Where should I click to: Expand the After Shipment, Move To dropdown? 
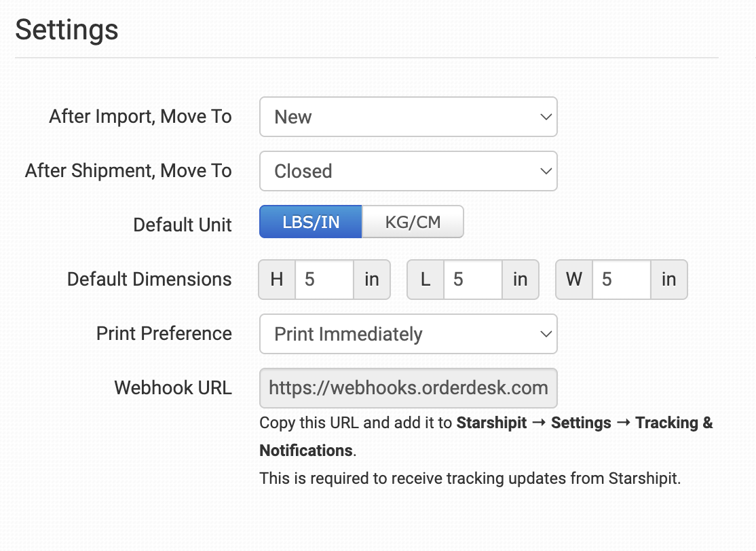click(408, 171)
